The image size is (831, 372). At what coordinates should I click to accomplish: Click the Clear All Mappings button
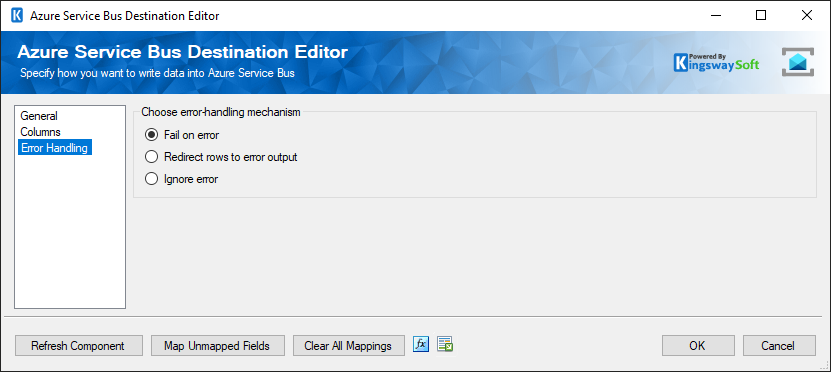pyautogui.click(x=349, y=346)
